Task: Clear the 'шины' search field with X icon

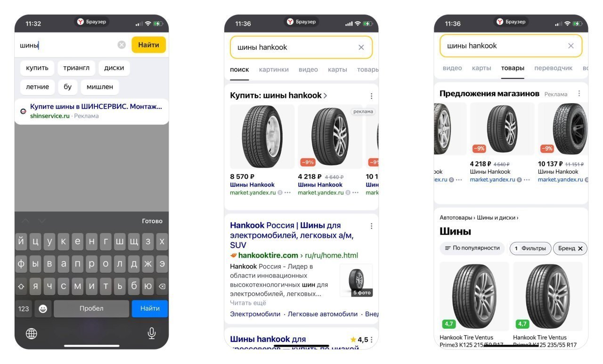Action: click(x=122, y=45)
